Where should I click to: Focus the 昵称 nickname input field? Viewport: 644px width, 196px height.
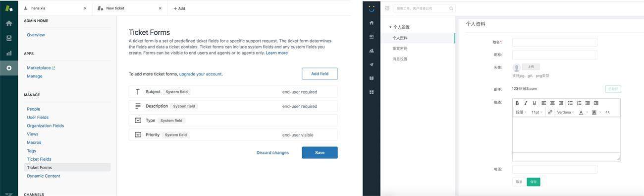click(x=555, y=55)
